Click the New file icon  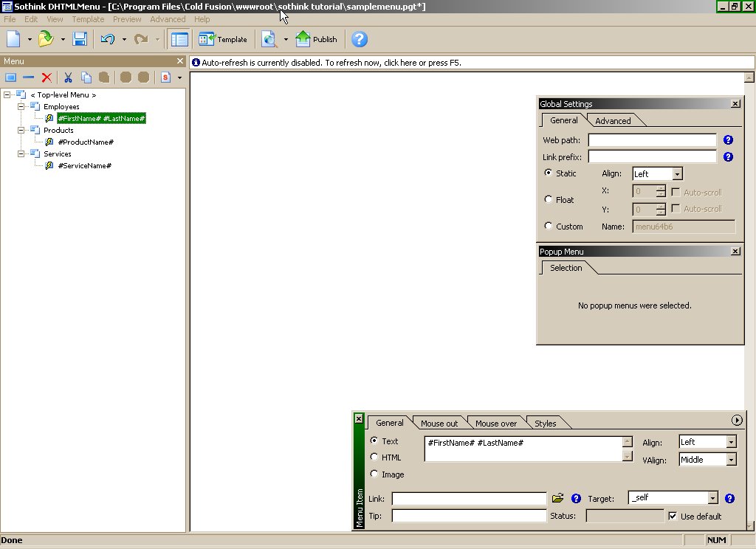click(13, 39)
